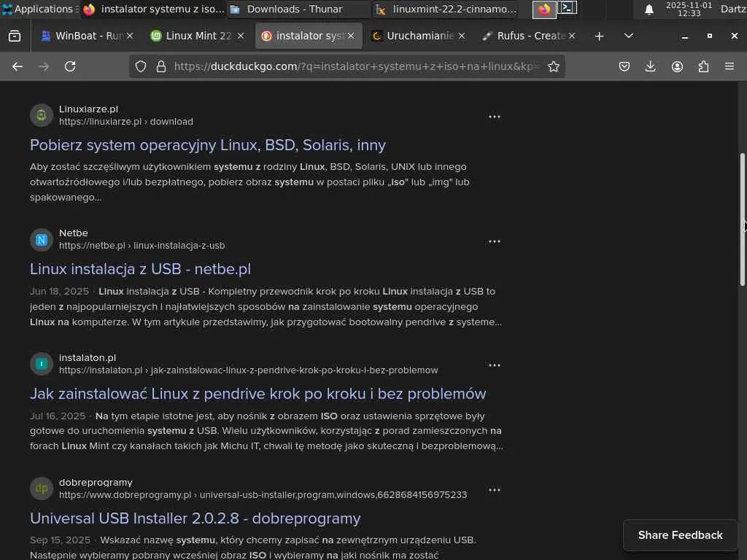
Task: Open more options for dobreprogramy result
Action: (495, 490)
